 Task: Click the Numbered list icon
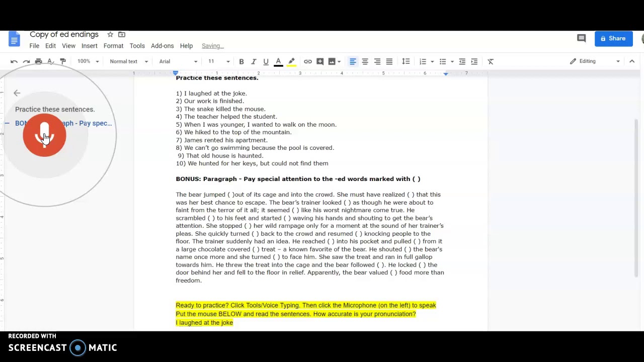click(x=423, y=61)
